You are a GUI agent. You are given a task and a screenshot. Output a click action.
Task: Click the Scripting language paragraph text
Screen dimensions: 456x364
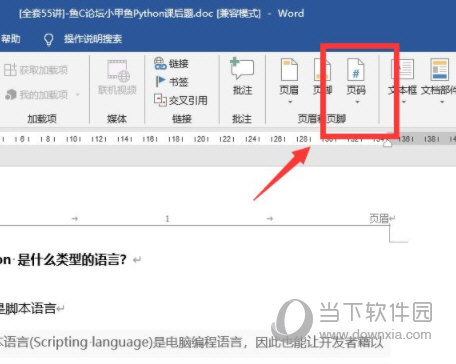pyautogui.click(x=192, y=342)
